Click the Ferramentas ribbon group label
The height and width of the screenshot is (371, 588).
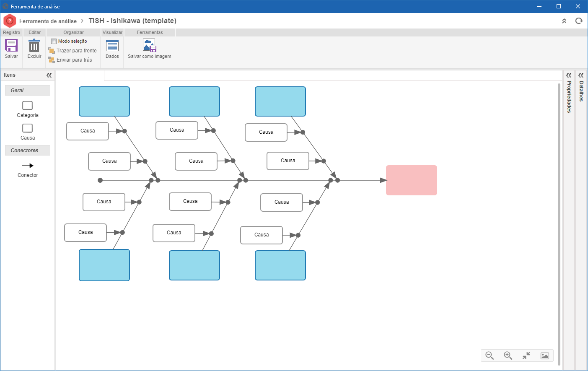click(x=150, y=32)
